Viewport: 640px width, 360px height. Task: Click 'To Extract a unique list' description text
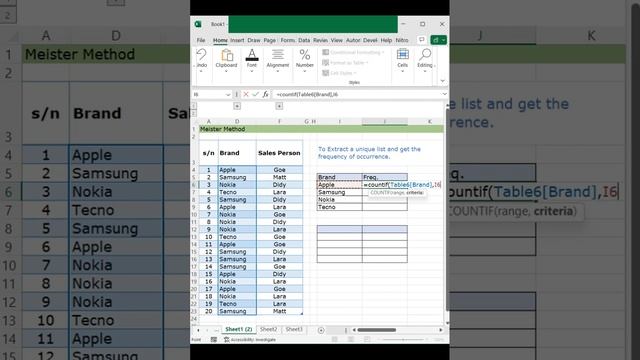click(369, 153)
